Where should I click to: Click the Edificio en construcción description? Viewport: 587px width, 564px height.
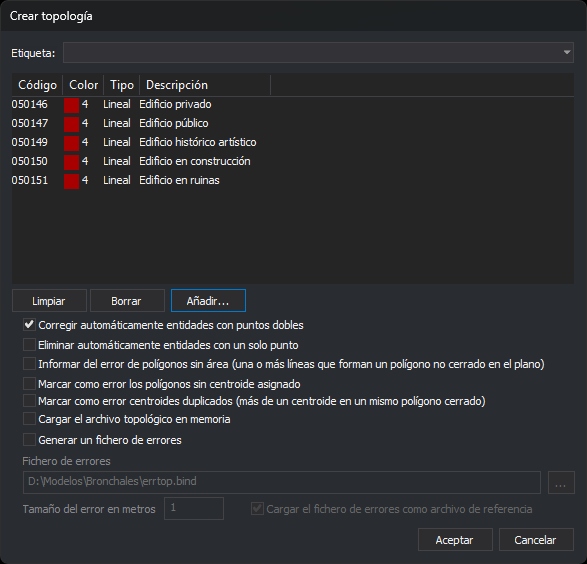tap(195, 161)
